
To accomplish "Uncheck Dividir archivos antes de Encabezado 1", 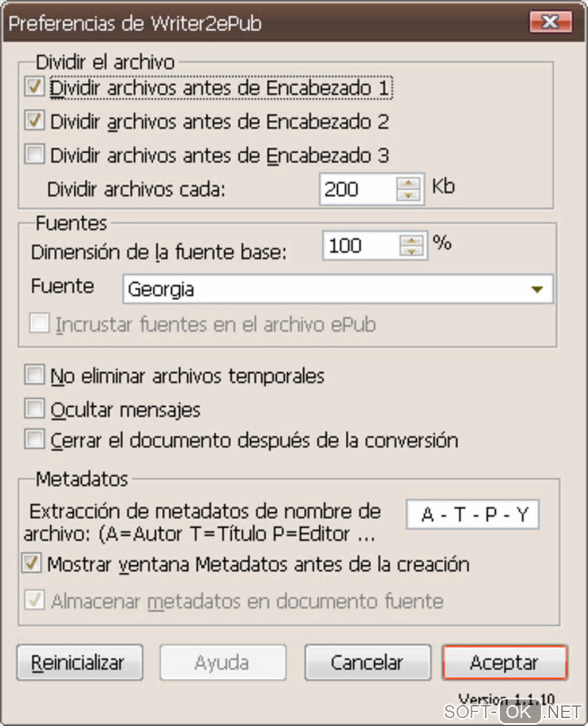I will click(x=35, y=88).
